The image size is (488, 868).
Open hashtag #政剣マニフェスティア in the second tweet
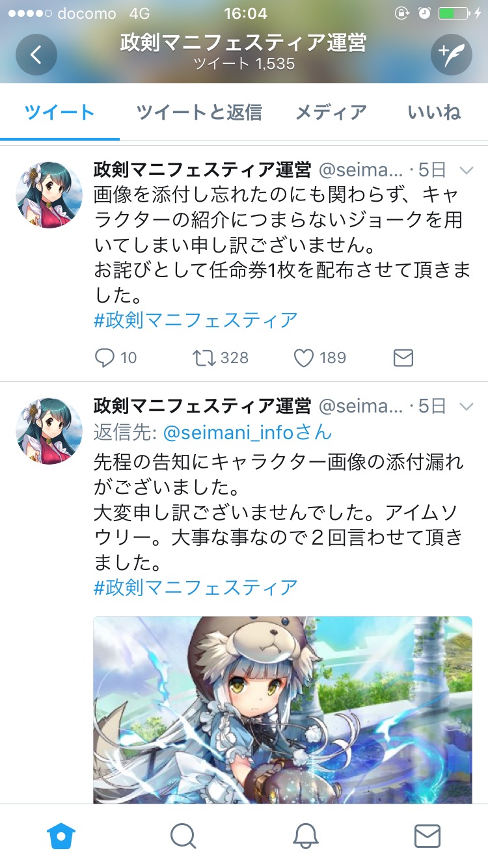point(196,588)
